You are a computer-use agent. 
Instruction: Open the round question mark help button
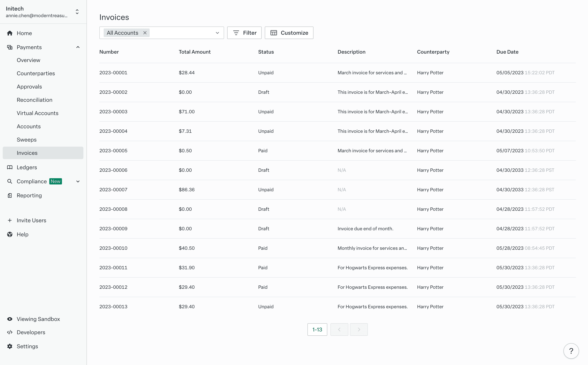click(571, 351)
